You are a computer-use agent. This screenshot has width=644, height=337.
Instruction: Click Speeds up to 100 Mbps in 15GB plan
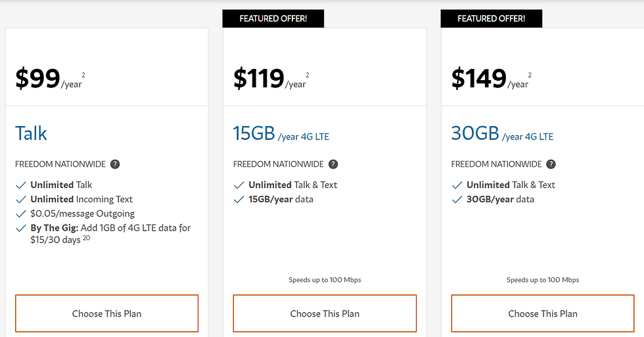click(325, 280)
